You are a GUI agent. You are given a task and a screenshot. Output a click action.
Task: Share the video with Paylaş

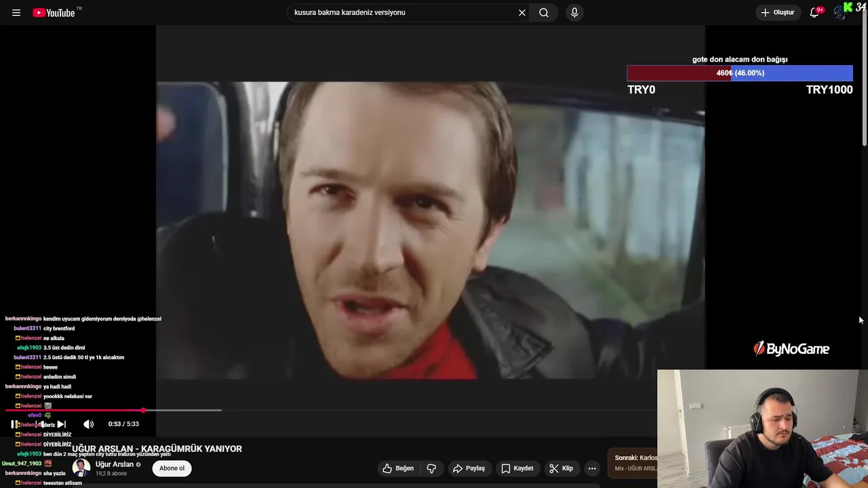[x=469, y=468]
